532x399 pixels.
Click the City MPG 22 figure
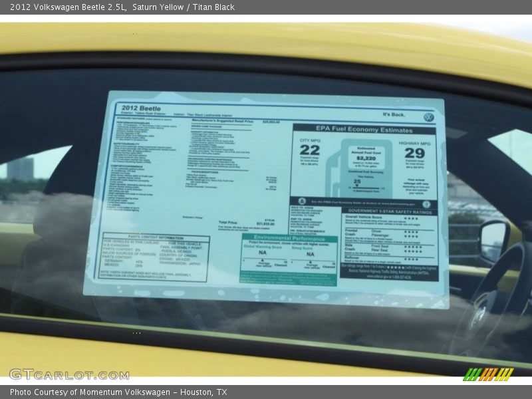point(309,150)
